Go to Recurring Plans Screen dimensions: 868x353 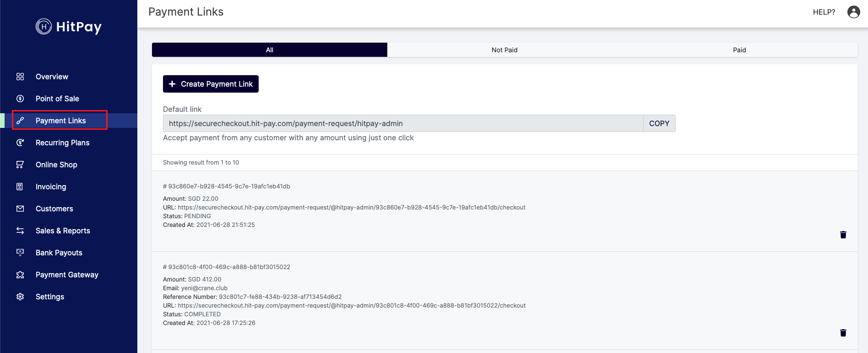coord(63,143)
